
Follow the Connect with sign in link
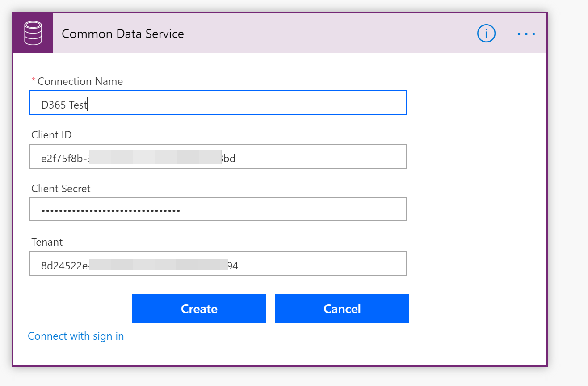pos(76,336)
